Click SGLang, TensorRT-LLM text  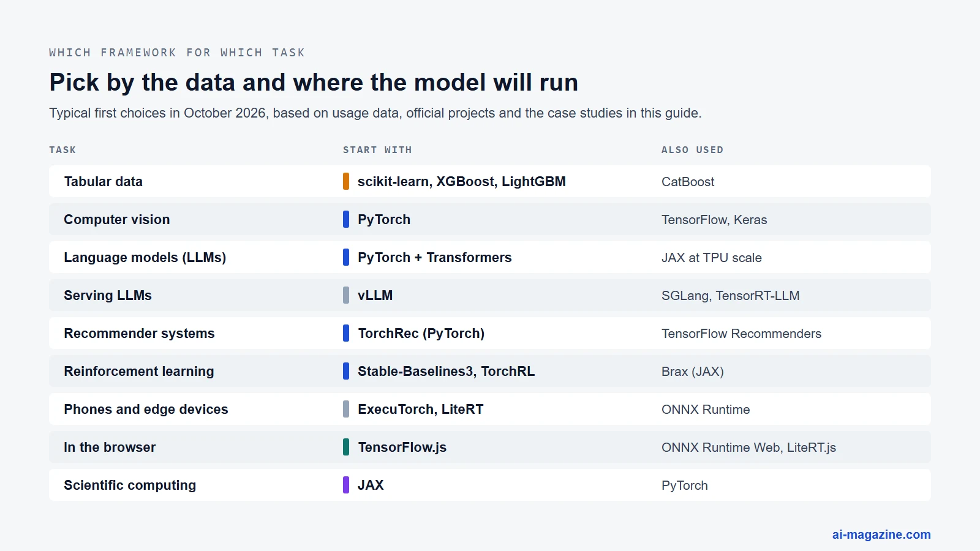point(730,296)
